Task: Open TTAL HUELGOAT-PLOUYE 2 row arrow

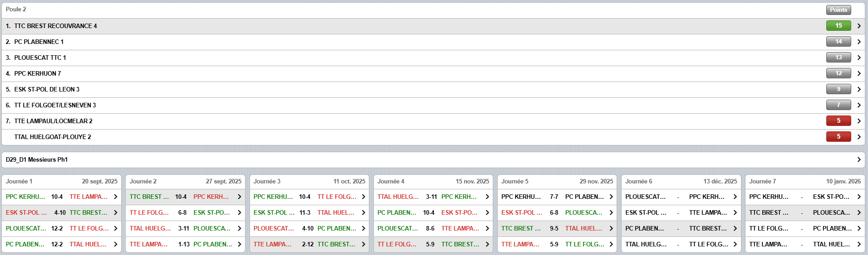Action: (x=859, y=137)
